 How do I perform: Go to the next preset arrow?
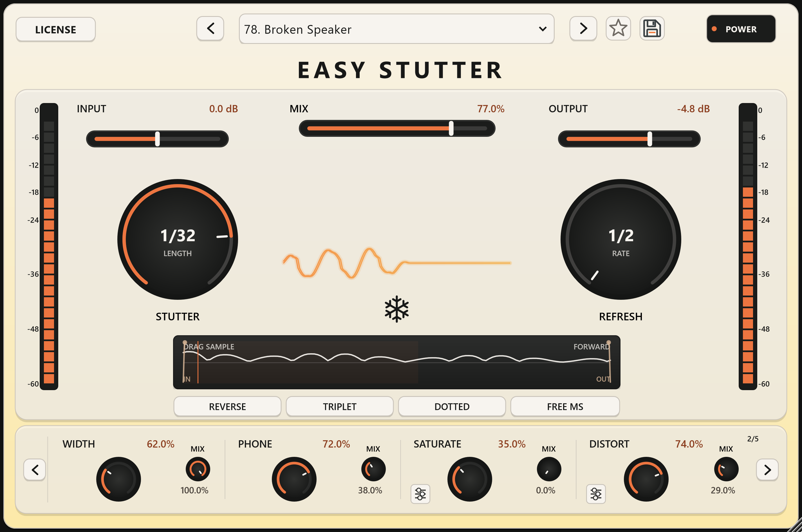click(x=583, y=28)
